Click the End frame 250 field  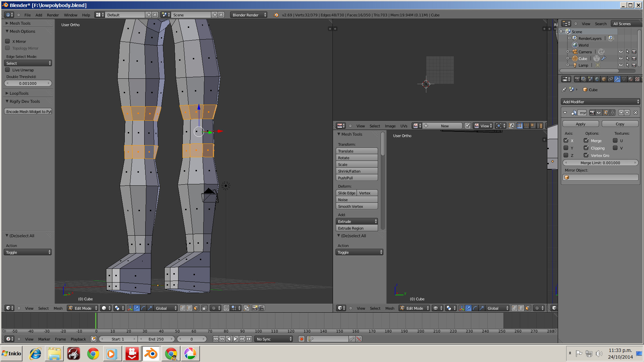156,339
